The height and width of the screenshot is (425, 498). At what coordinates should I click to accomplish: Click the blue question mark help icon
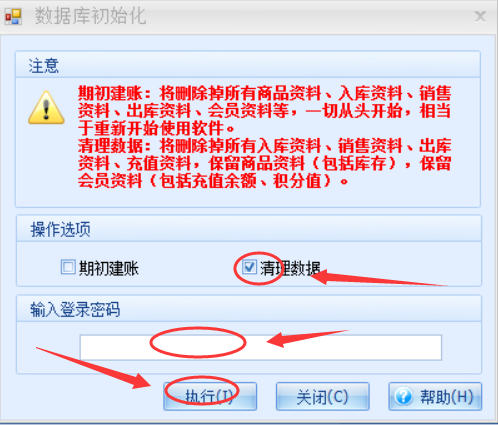tap(403, 396)
